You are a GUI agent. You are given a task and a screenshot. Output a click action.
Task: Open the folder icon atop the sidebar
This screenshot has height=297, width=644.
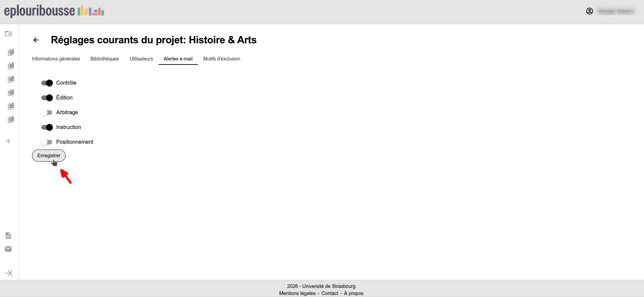coord(8,34)
